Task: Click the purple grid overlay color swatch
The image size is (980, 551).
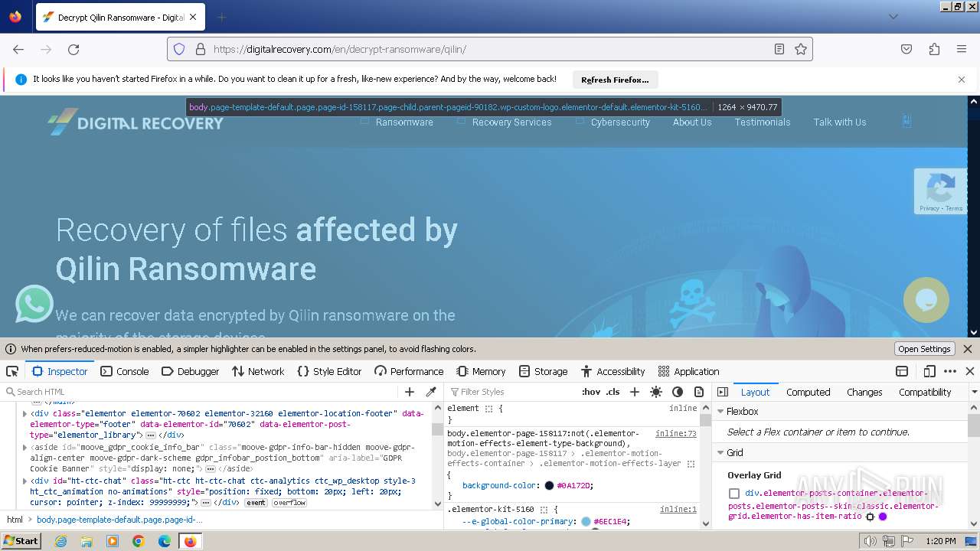Action: (x=883, y=517)
